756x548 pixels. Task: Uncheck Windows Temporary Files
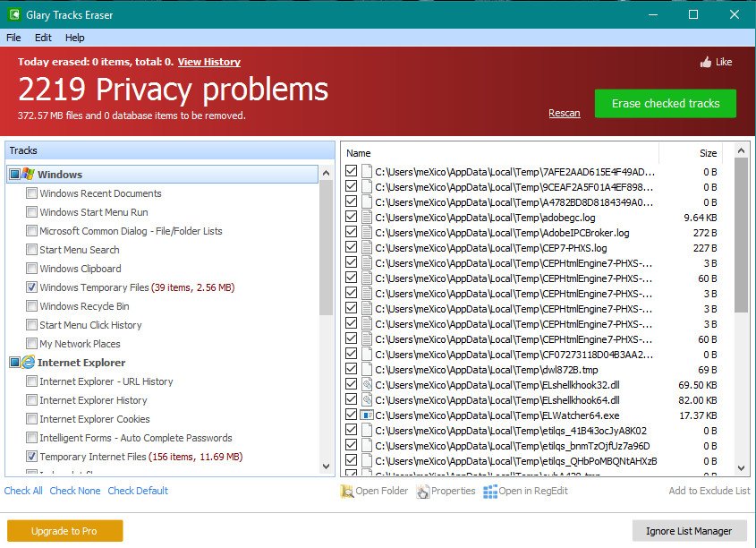tap(31, 287)
